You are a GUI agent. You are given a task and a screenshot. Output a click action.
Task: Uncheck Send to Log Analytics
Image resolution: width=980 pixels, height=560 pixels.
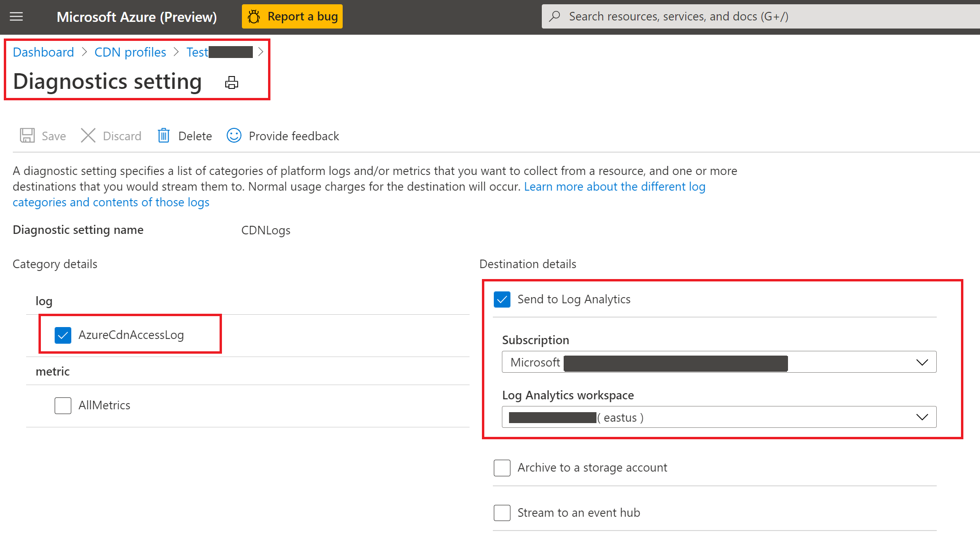[502, 299]
